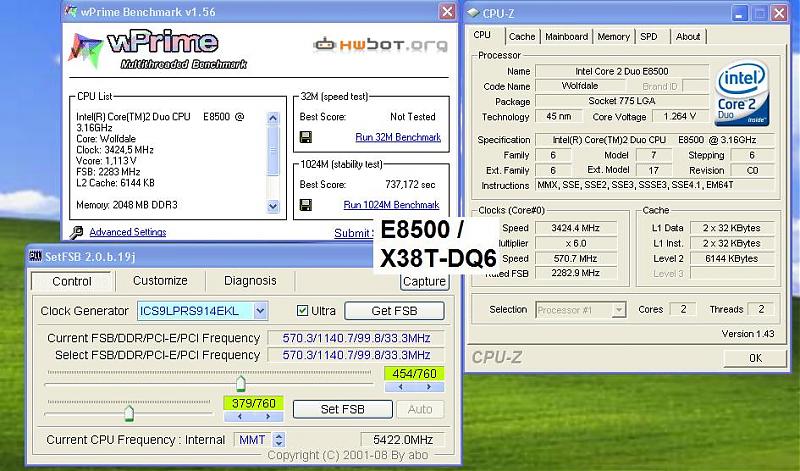
Task: Click the left arrow under 454/760
Action: 401,387
